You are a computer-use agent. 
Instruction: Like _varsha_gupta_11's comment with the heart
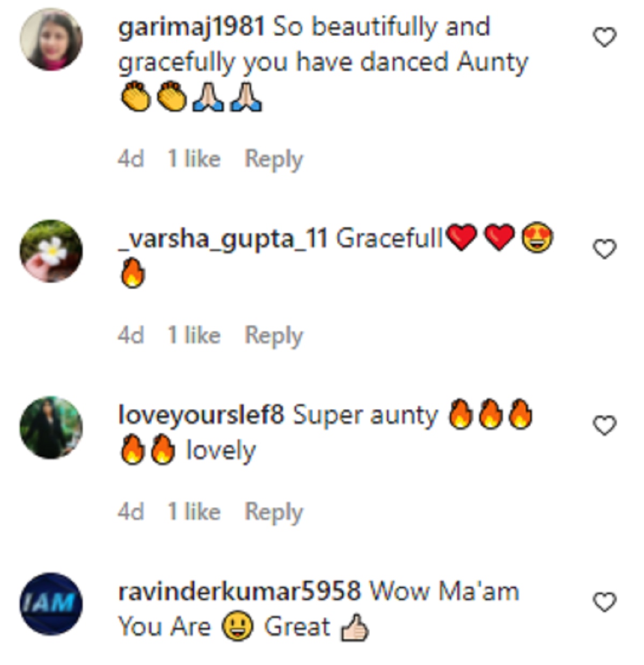[x=604, y=249]
